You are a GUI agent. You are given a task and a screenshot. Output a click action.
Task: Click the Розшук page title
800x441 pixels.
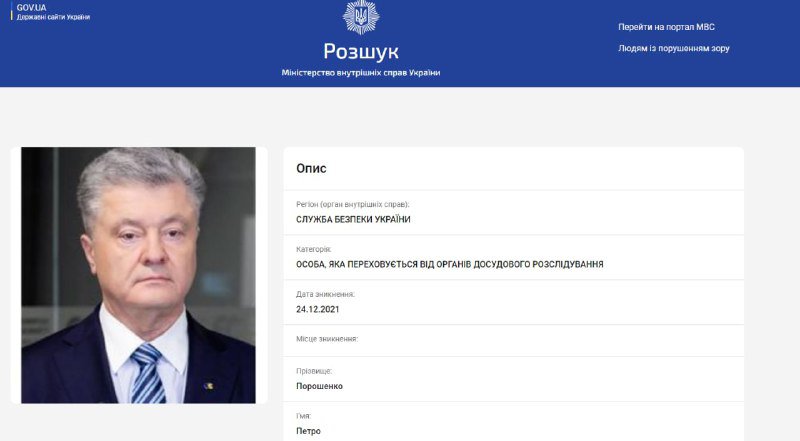point(361,51)
